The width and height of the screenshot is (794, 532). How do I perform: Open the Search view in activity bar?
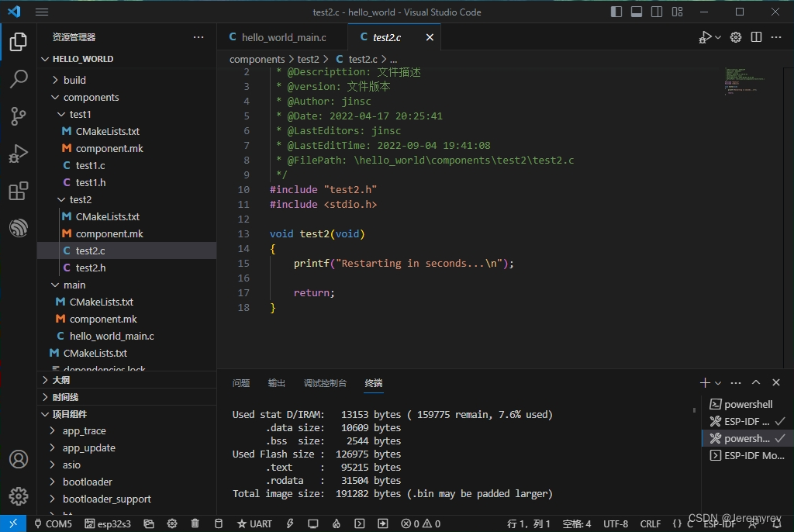19,78
